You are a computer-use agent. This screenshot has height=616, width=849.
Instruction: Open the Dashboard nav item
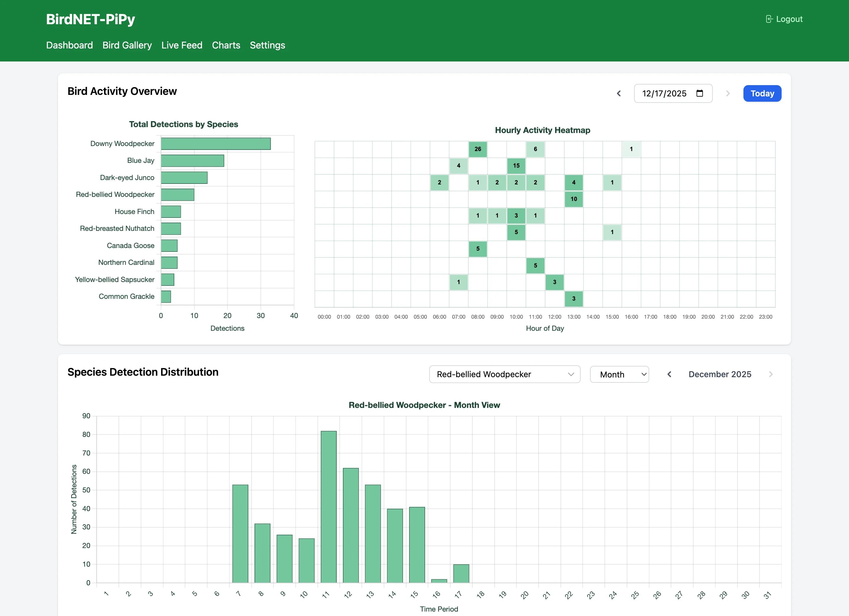coord(69,45)
